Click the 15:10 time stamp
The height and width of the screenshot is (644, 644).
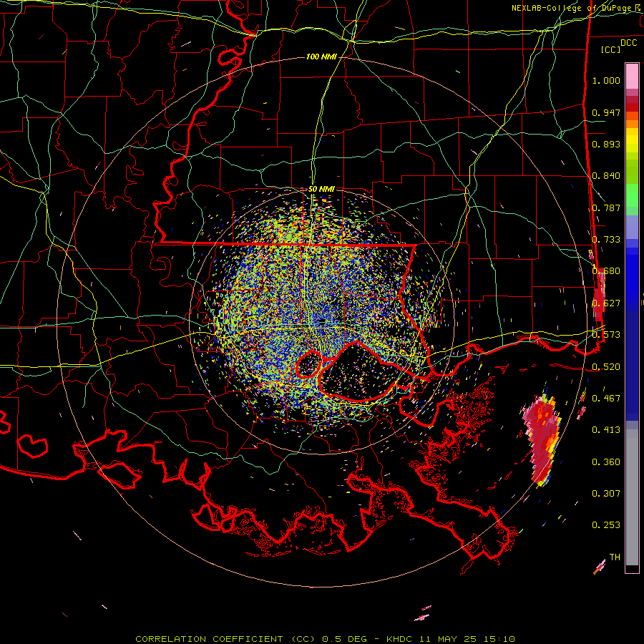pyautogui.click(x=499, y=639)
